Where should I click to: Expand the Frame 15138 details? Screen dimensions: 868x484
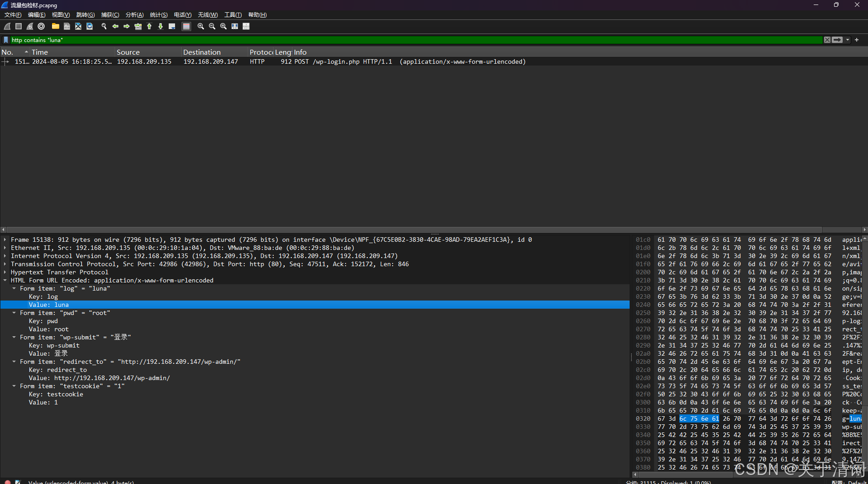[5, 240]
